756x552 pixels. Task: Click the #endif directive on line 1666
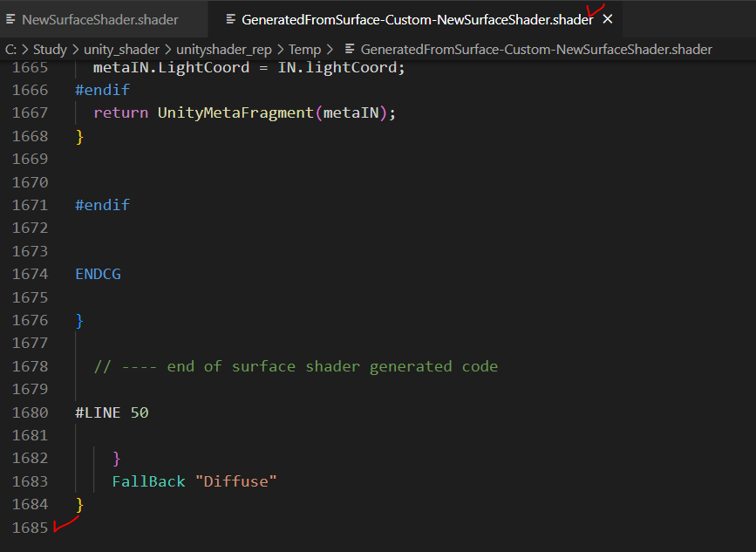(102, 90)
